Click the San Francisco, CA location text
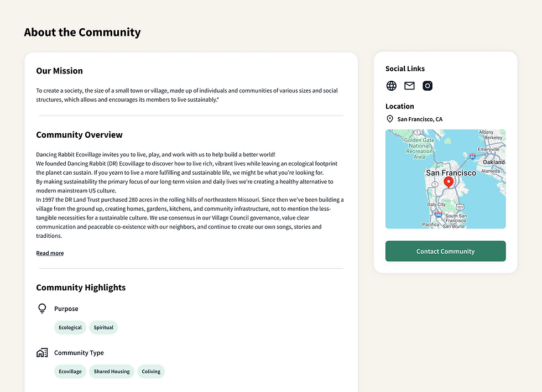Screen dimensions: 542x392 [420, 119]
